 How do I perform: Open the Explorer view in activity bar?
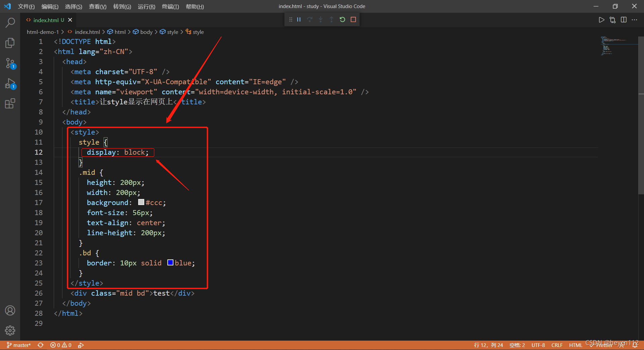coord(10,43)
